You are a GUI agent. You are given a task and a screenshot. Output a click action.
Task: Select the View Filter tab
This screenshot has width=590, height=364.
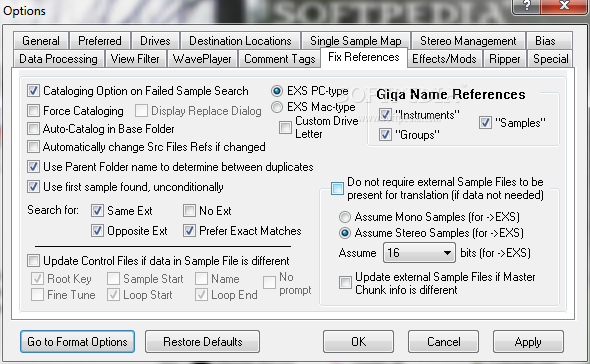tap(135, 59)
